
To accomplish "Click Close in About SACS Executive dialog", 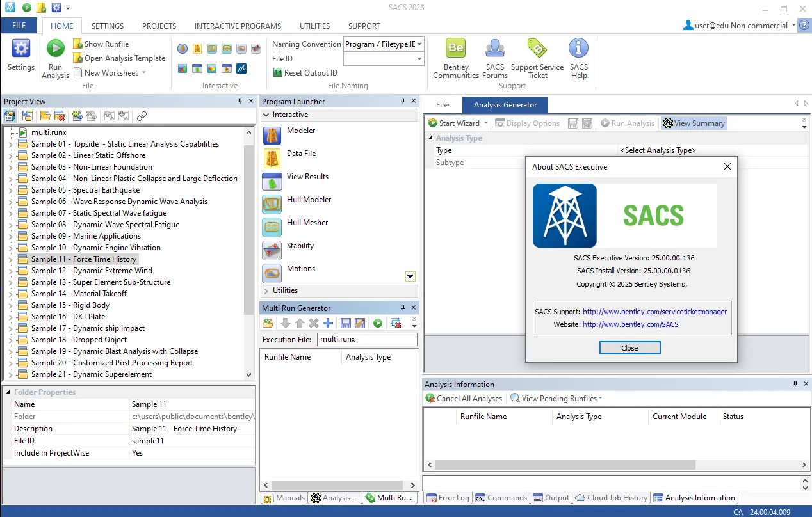I will pos(629,348).
